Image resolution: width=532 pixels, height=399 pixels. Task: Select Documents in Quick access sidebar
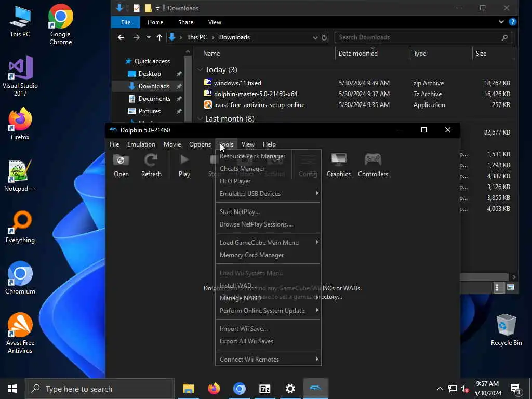tap(154, 99)
